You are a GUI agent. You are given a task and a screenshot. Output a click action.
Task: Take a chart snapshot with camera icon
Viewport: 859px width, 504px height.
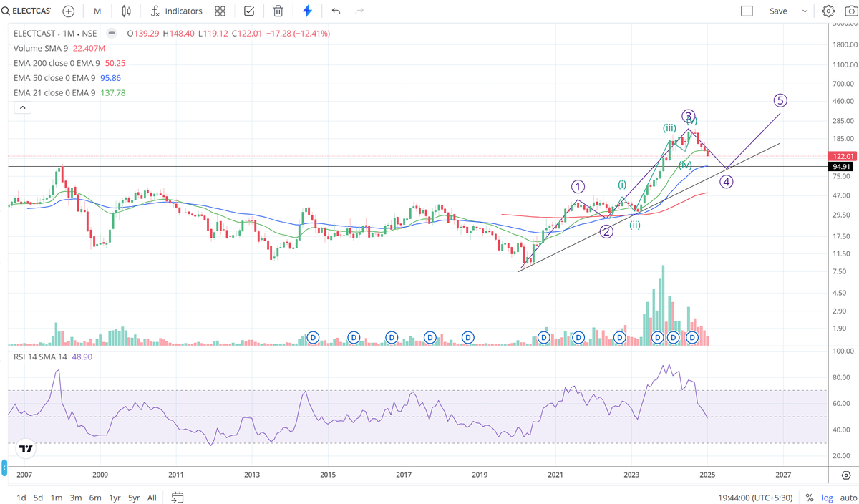(x=851, y=11)
